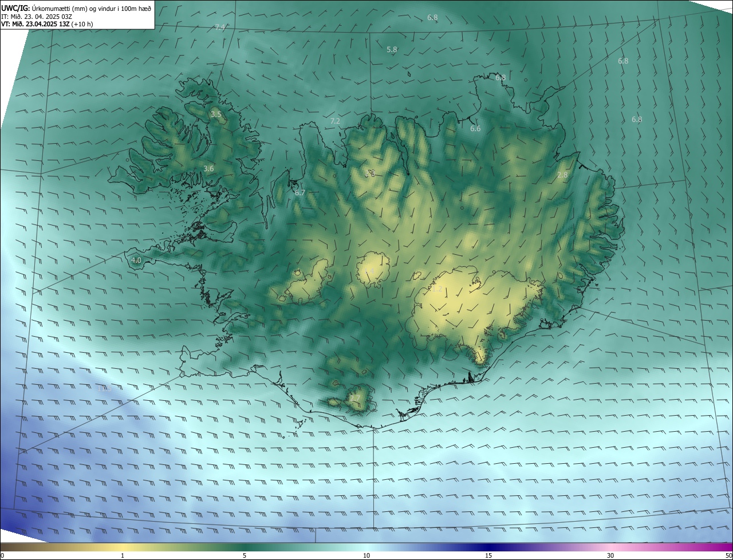
Task: Click the 10 tick label on the color scale
Action: coord(366,555)
